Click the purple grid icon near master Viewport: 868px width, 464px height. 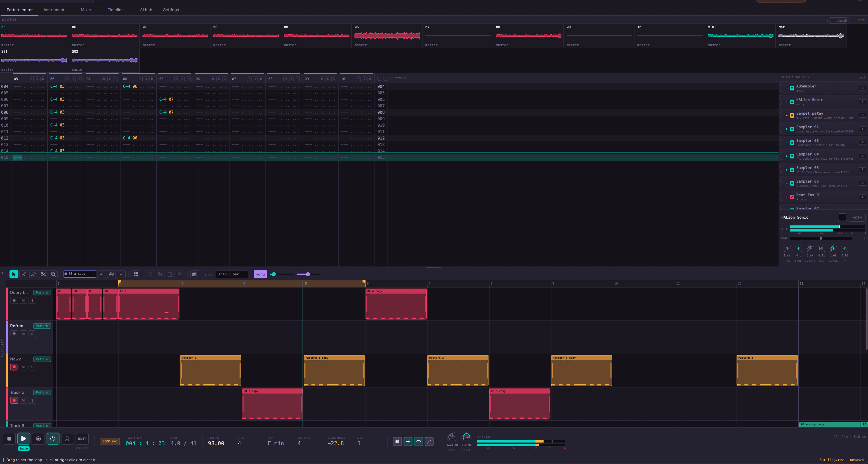(x=397, y=441)
